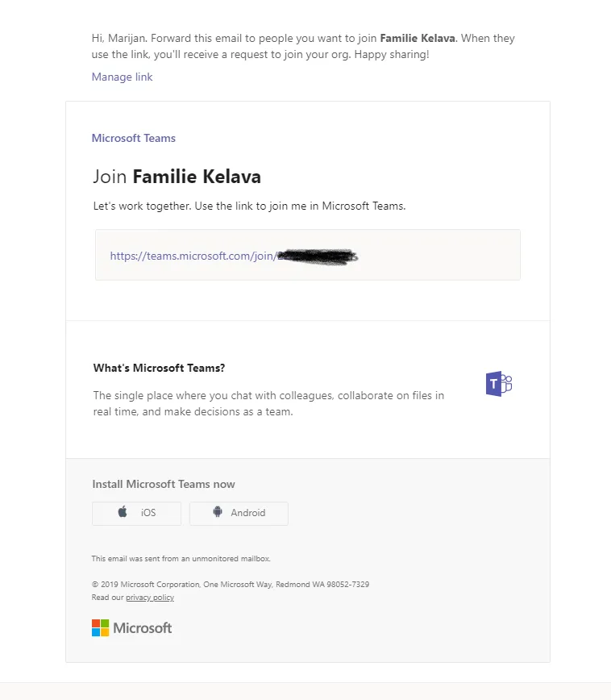Image resolution: width=611 pixels, height=700 pixels.
Task: Click the Apple logo icon
Action: point(123,511)
